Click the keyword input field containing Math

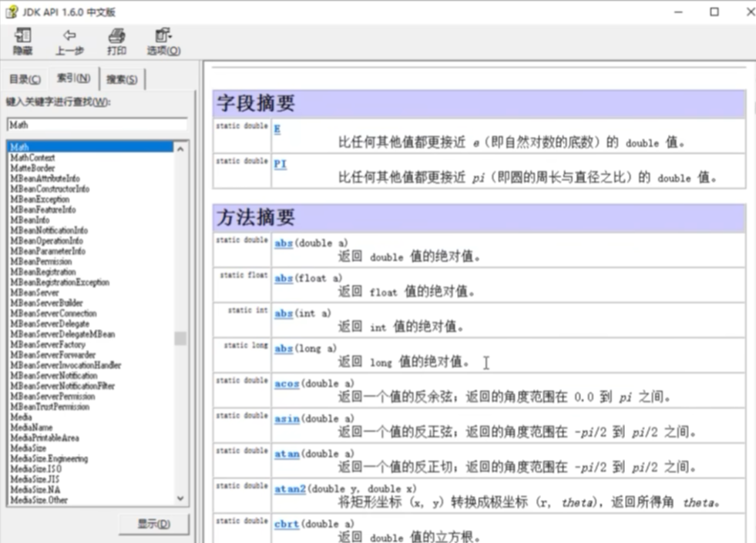pos(97,125)
